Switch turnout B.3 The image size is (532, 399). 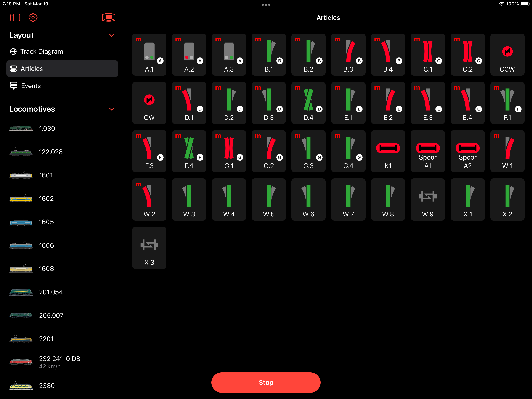point(348,55)
